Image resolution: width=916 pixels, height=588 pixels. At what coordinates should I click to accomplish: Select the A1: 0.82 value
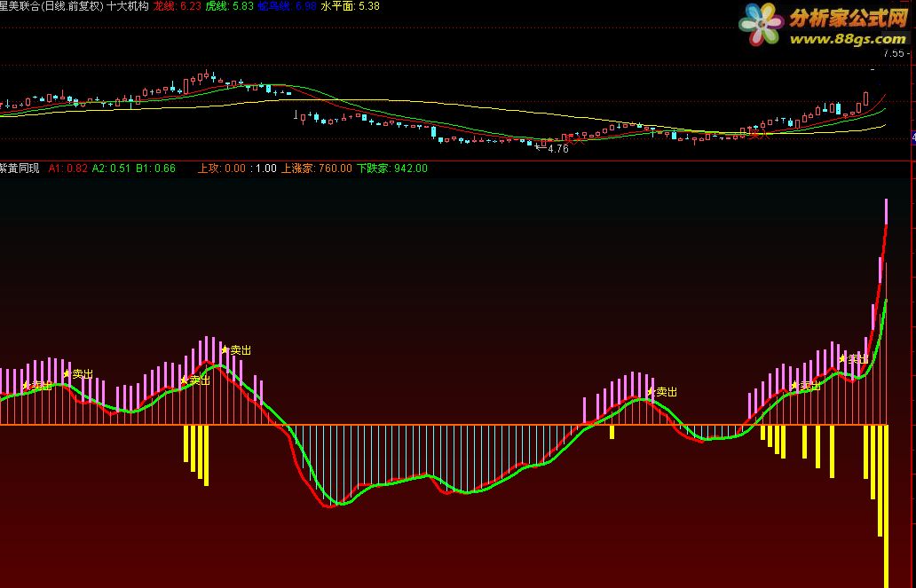(x=67, y=169)
